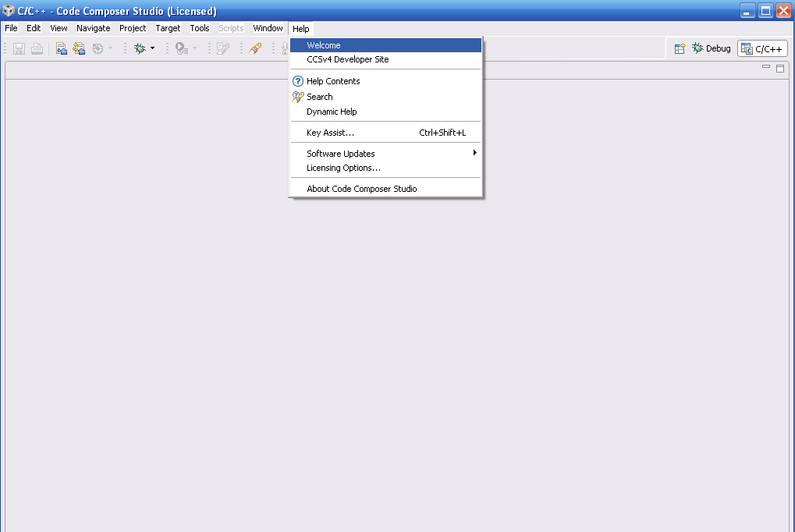Screen dimensions: 795x532
Task: Click the Save toolbar icon
Action: click(19, 48)
